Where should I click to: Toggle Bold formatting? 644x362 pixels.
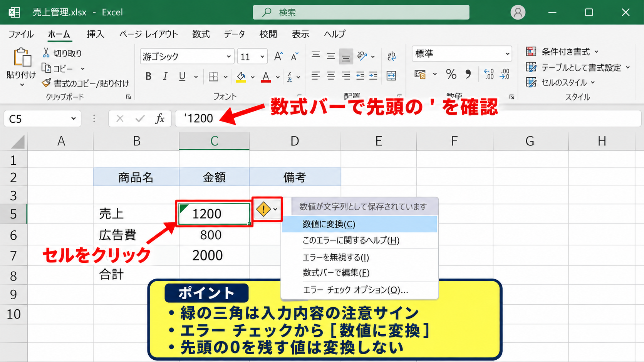148,76
